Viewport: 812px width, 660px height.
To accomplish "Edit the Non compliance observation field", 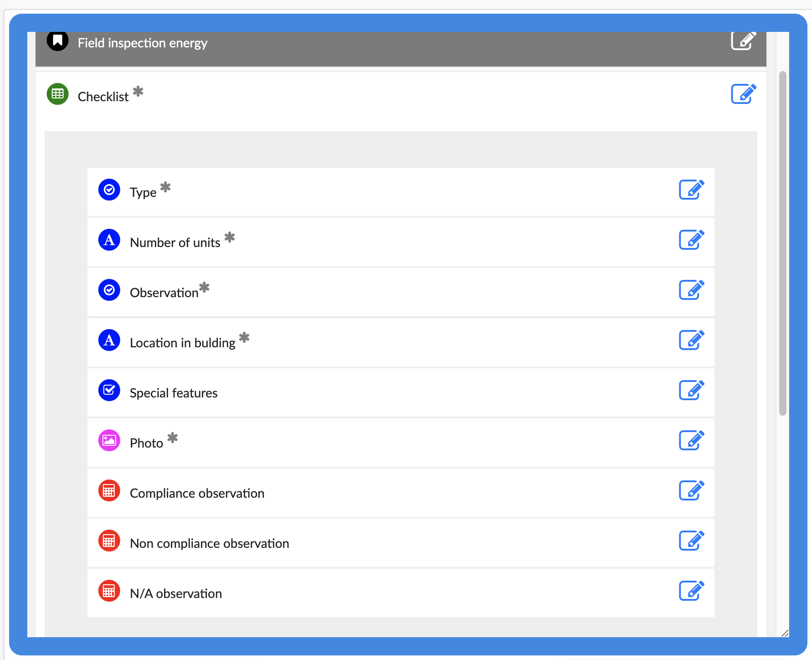I will click(691, 541).
